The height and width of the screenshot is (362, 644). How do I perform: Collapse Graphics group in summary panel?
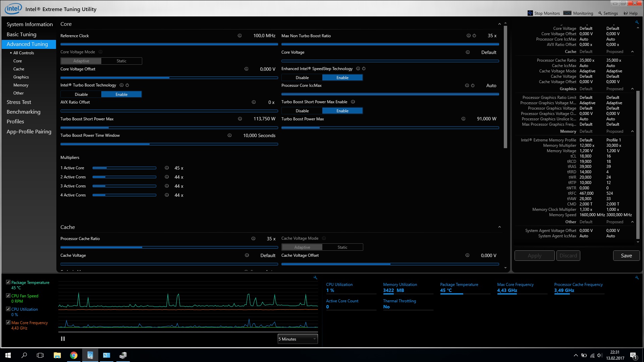[x=632, y=89]
